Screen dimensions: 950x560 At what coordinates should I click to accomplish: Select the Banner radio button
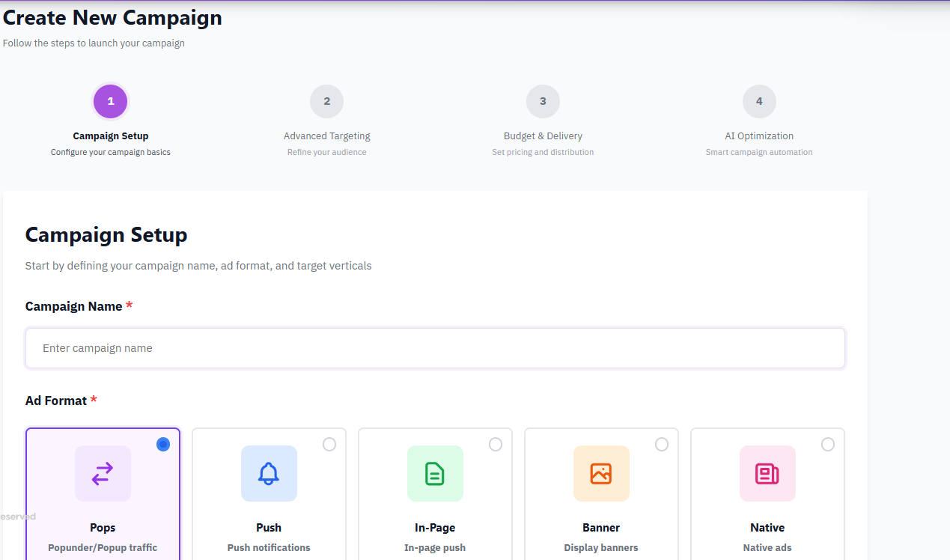coord(662,445)
